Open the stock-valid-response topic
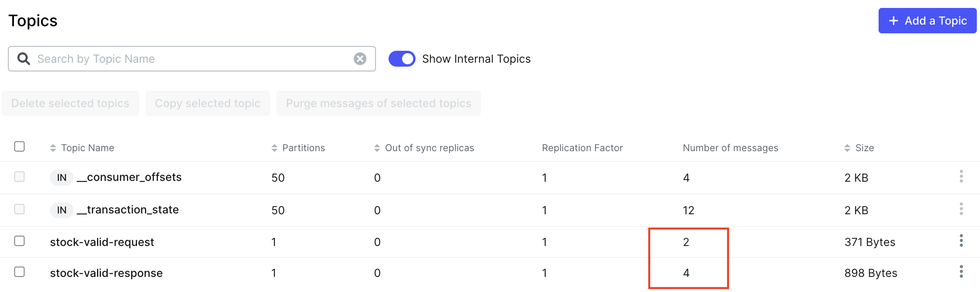Viewport: 980px width, 292px height. pos(106,273)
